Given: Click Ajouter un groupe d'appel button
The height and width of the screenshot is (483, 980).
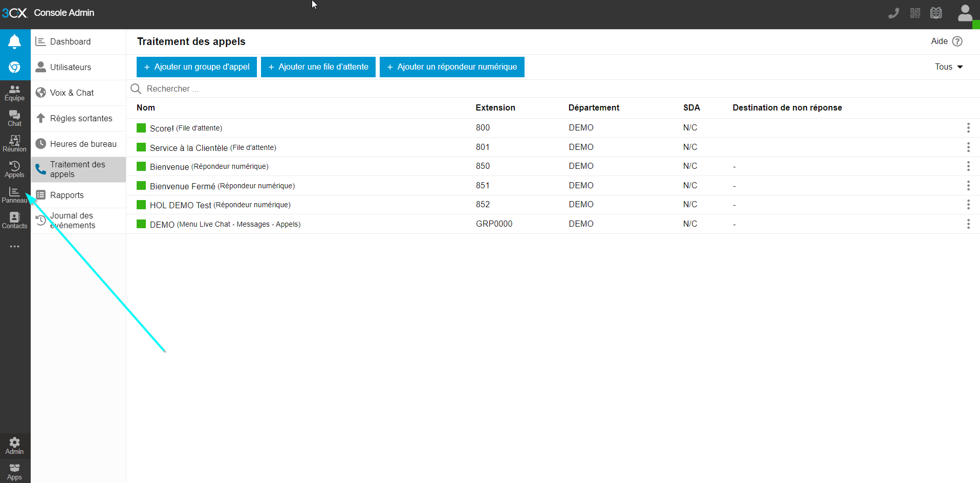Looking at the screenshot, I should point(197,67).
